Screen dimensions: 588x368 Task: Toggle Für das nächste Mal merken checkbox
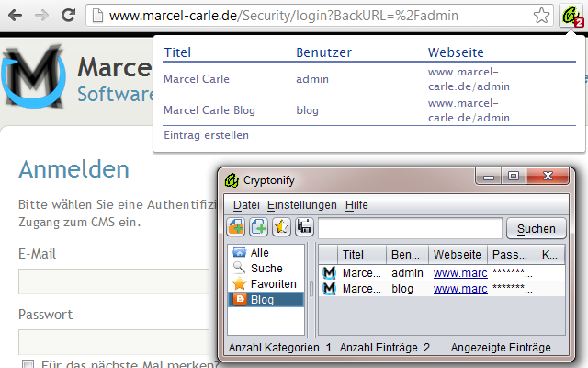(x=28, y=364)
